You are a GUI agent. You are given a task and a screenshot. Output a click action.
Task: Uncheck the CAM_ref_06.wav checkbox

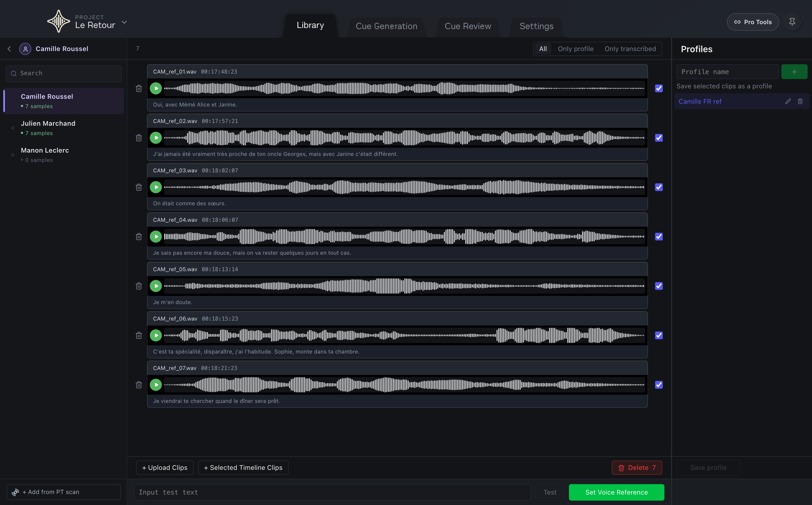tap(659, 336)
